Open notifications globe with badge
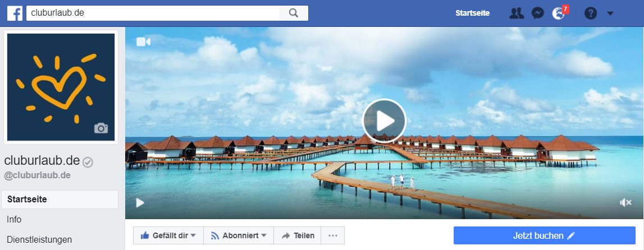The width and height of the screenshot is (644, 250). coord(559,13)
